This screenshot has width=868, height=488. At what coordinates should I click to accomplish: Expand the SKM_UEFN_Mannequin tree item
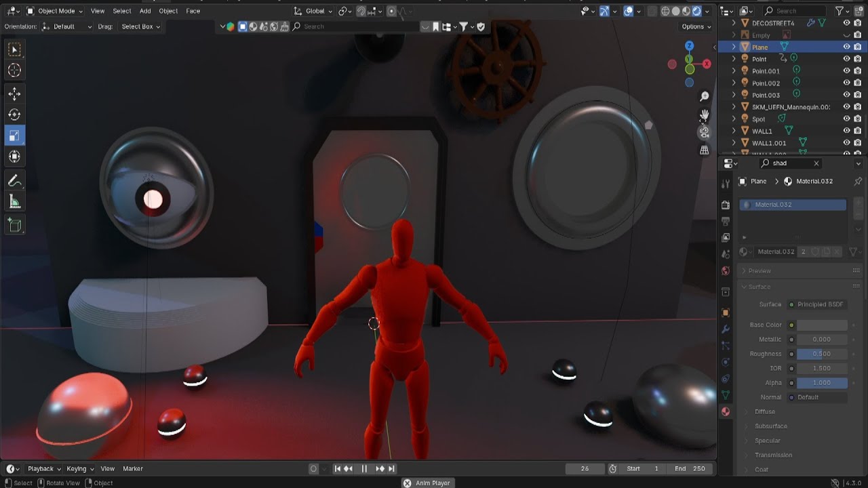tap(734, 107)
